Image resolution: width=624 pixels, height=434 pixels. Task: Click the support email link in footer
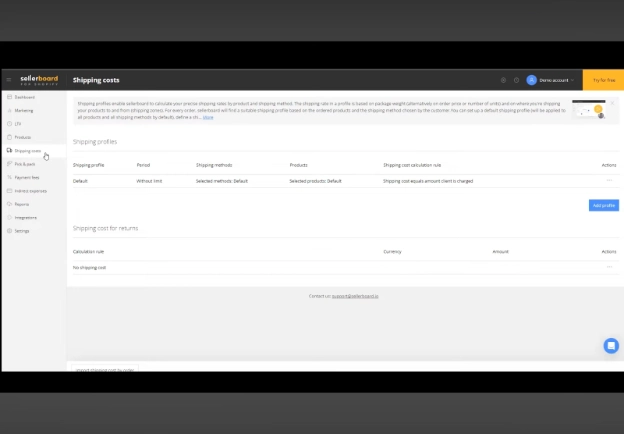(357, 296)
